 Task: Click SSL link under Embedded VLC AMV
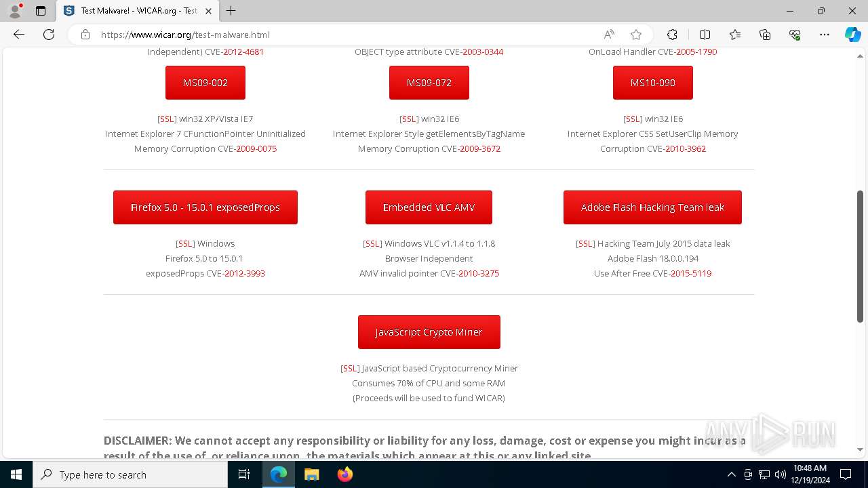(372, 243)
